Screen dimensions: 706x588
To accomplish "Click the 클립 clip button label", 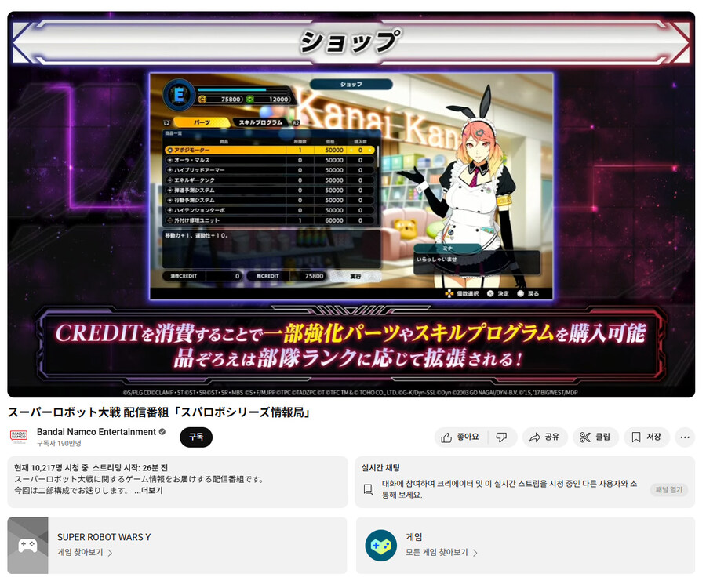I will pyautogui.click(x=603, y=437).
